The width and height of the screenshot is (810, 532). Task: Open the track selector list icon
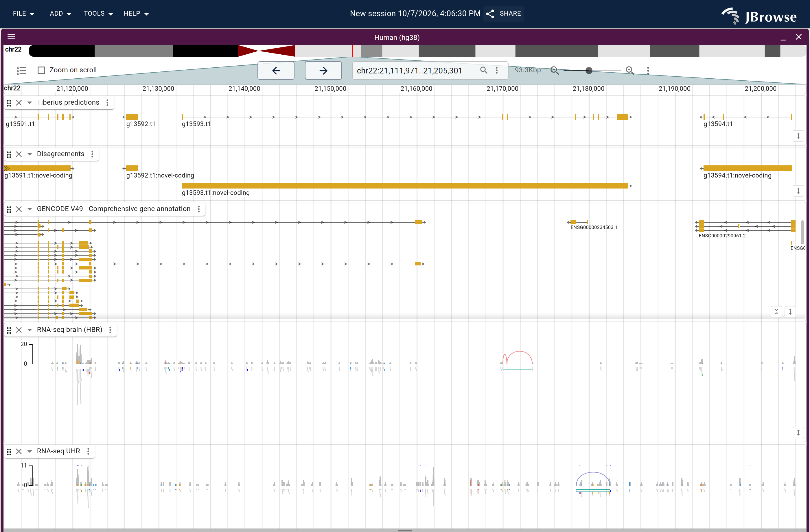coord(21,71)
